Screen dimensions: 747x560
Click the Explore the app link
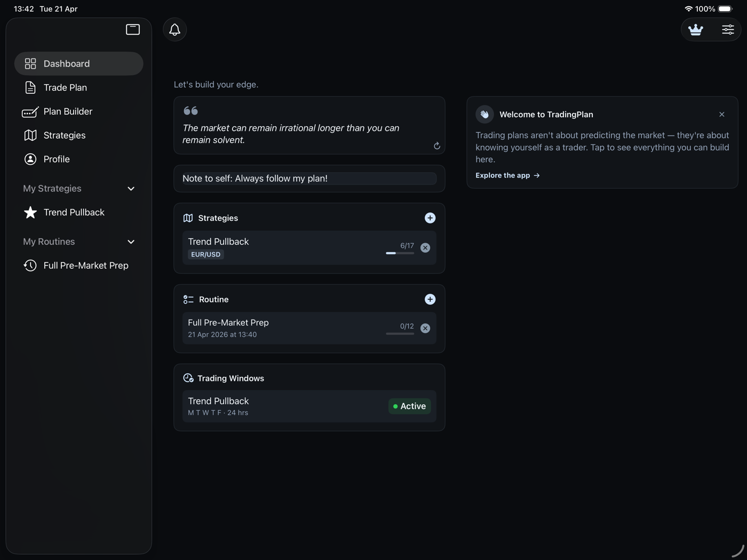pos(507,175)
